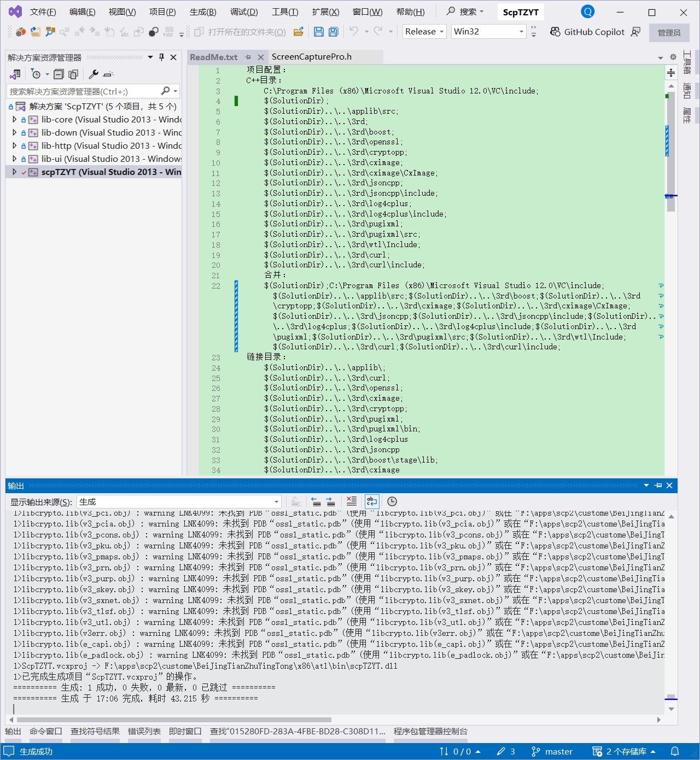Open the Properties wrench icon in Solution Explorer
The width and height of the screenshot is (700, 760).
click(x=94, y=74)
